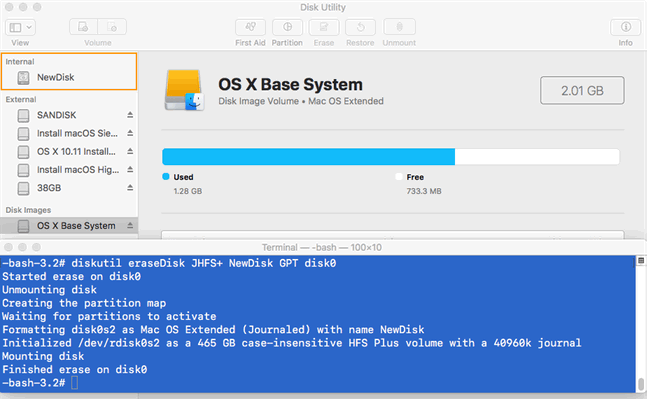Eject the Install macOS Sie... volume

[130, 133]
